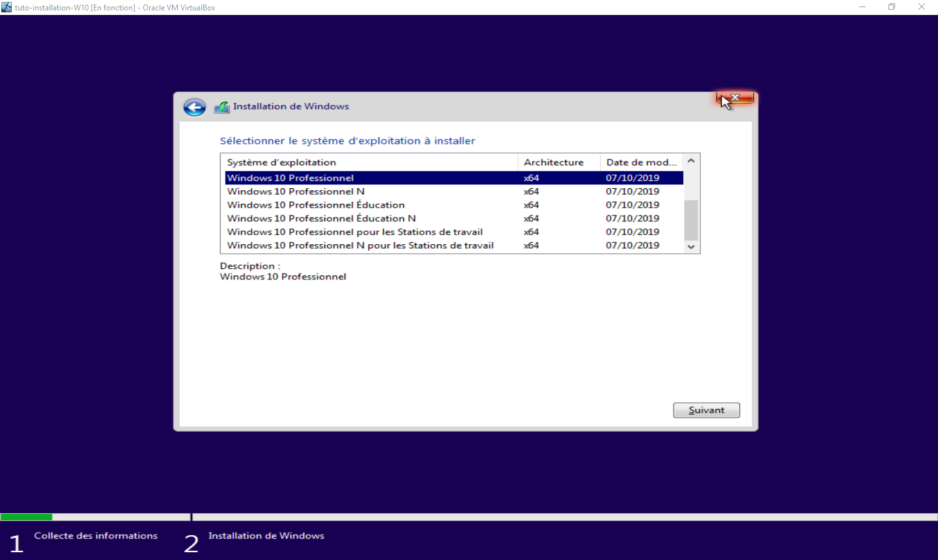
Task: Click the scrollbar up arrow
Action: pyautogui.click(x=690, y=160)
